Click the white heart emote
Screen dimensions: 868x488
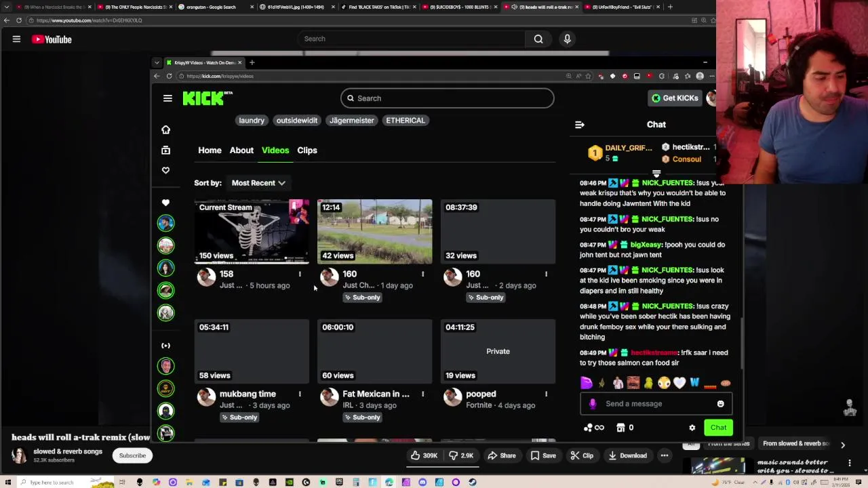click(x=679, y=384)
